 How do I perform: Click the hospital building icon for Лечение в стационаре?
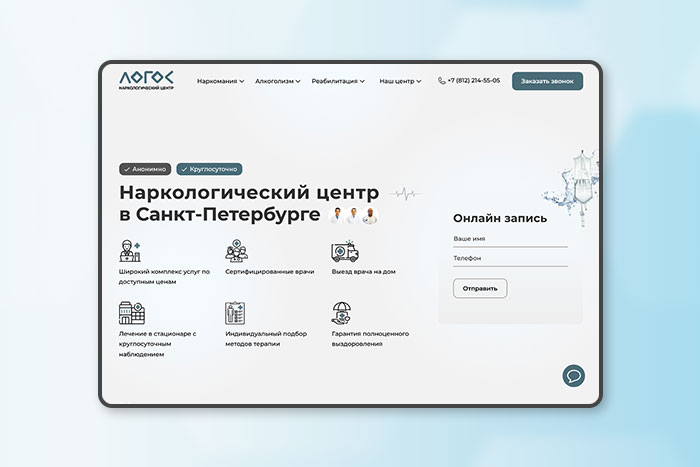coord(132,313)
